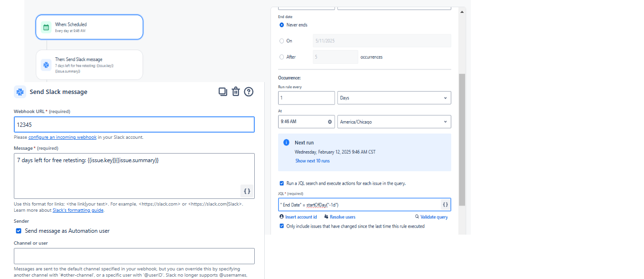
Task: Insert smart value in JQL field
Action: click(x=445, y=205)
